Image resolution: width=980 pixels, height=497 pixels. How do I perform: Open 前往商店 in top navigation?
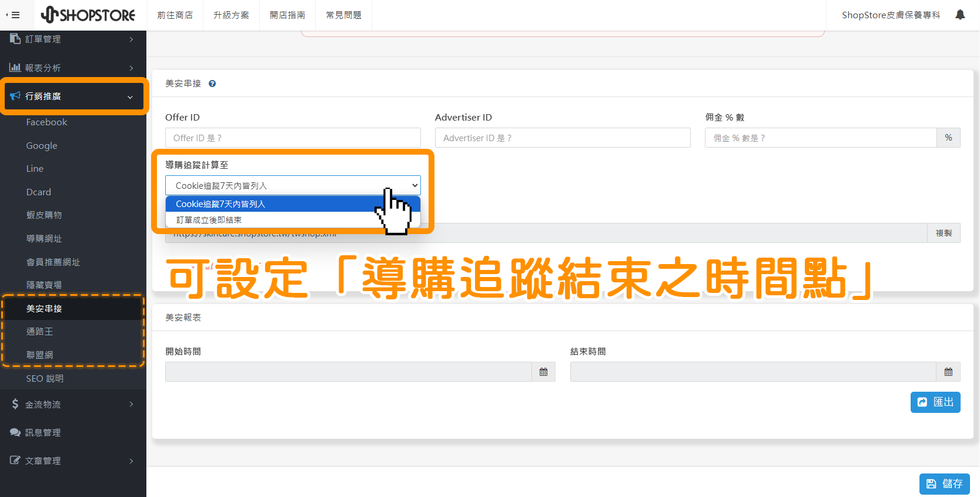[x=175, y=15]
